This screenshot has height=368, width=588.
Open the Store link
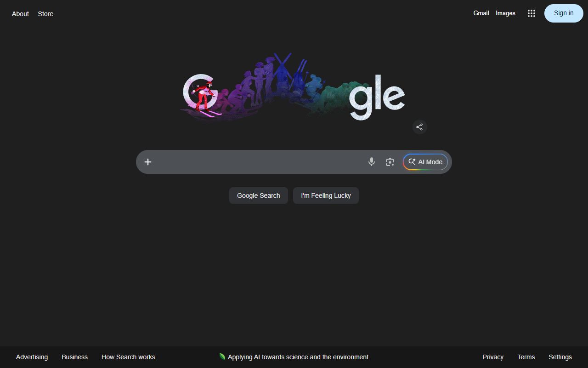[45, 14]
